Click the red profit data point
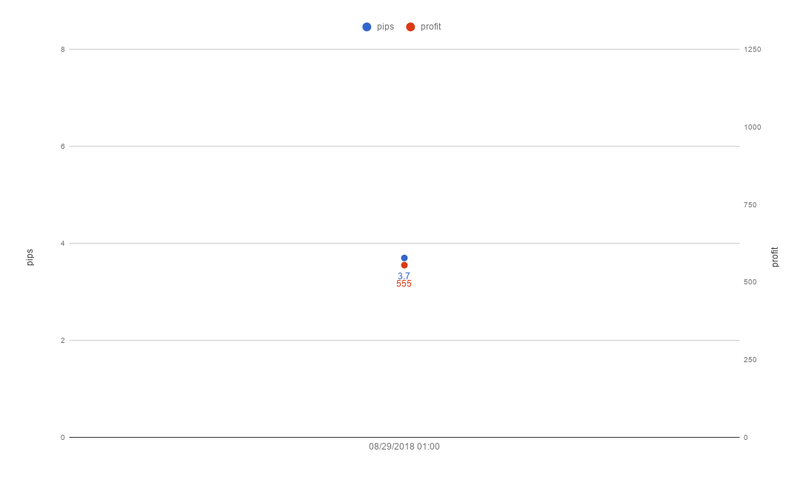 404,265
